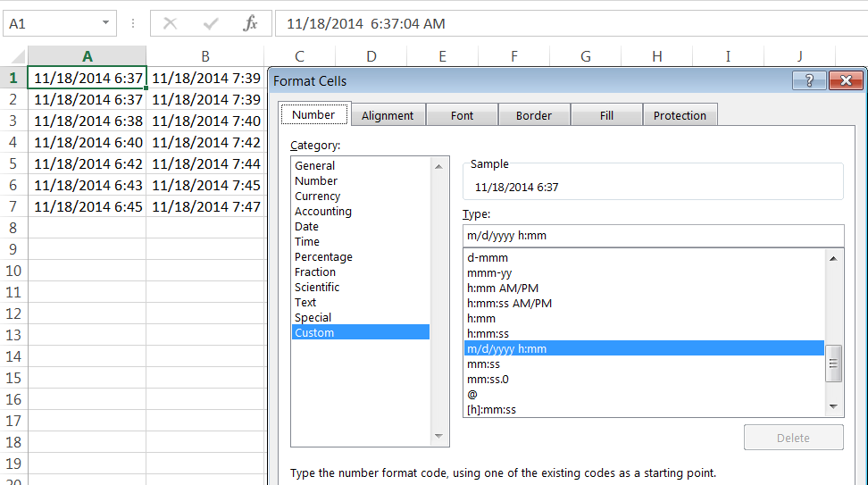The image size is (868, 485).
Task: Select the Currency category
Action: 318,197
